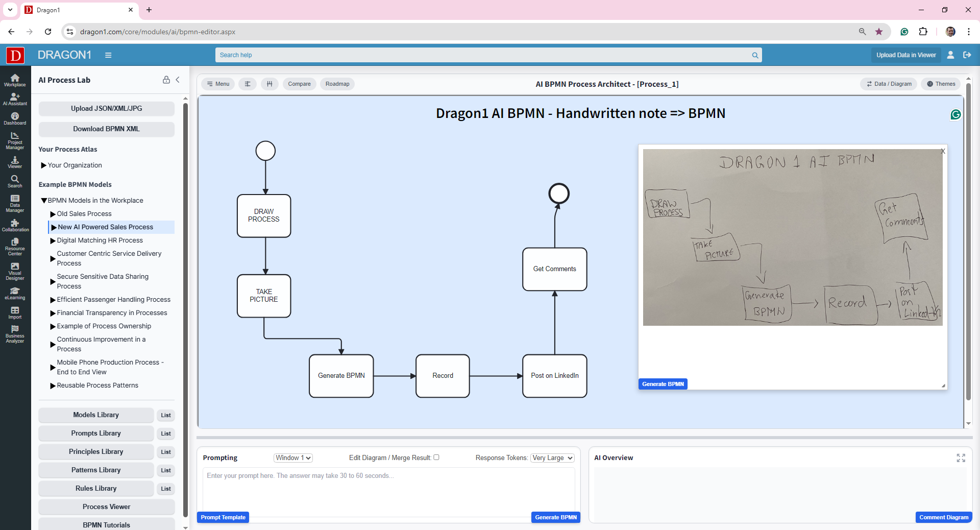980x530 pixels.
Task: Click the hamburger menu beside DRAGON1 logo
Action: pos(108,55)
